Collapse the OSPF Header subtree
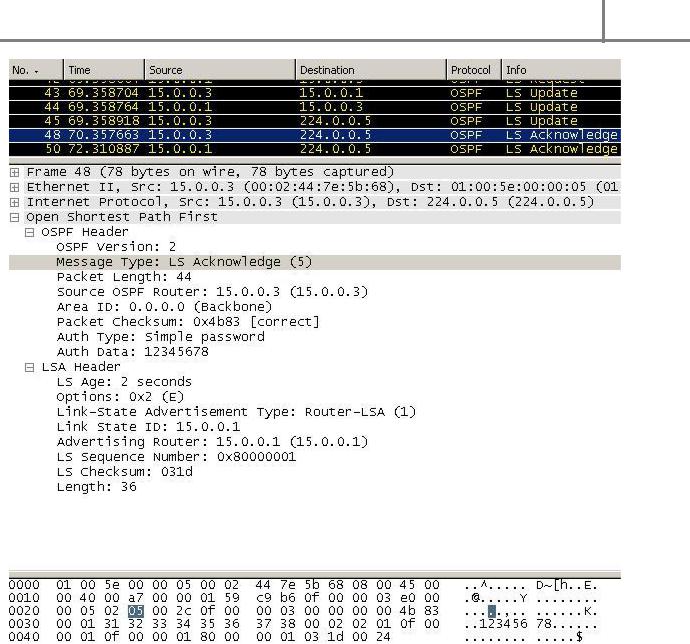 [x=29, y=232]
